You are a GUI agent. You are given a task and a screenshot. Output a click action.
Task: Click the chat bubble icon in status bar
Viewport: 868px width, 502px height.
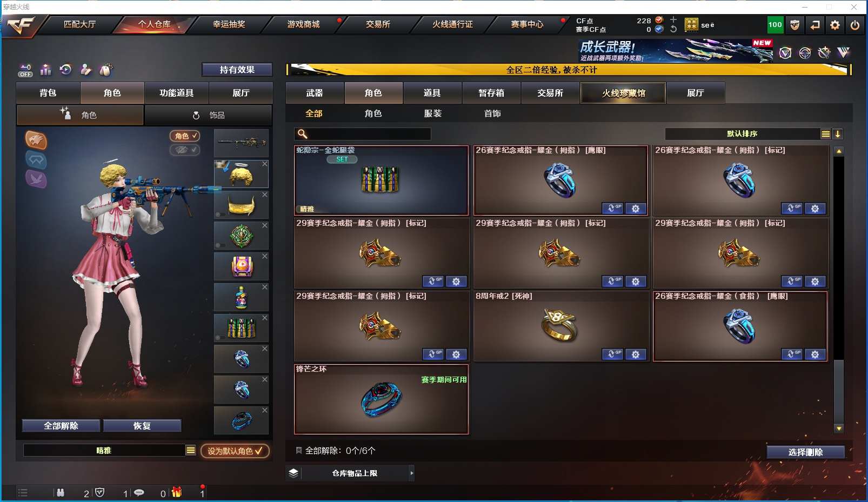pos(139,492)
